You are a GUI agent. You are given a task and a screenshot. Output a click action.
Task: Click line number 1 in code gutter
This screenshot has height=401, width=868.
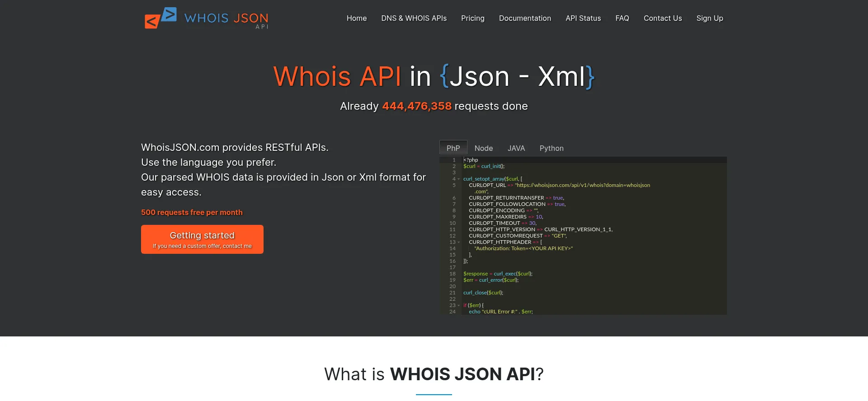click(454, 160)
